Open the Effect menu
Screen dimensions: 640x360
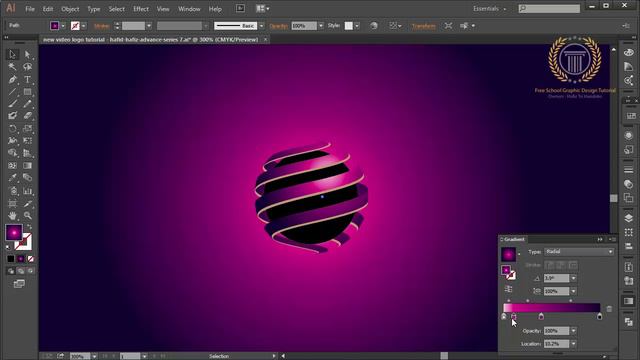pos(141,9)
